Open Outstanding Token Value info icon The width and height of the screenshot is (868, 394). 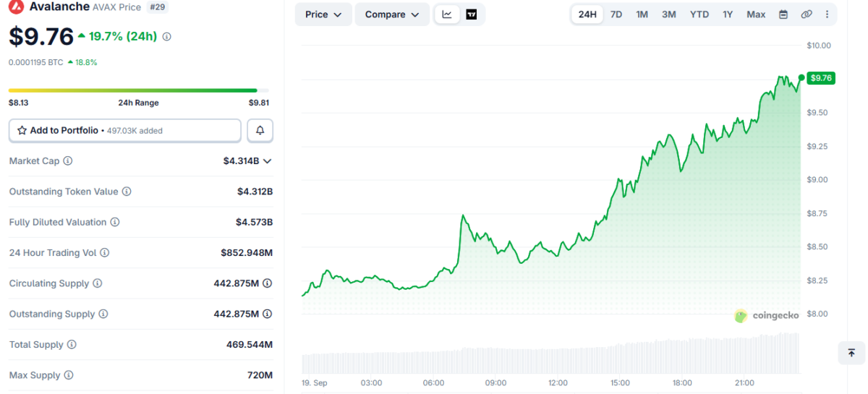coord(127,192)
